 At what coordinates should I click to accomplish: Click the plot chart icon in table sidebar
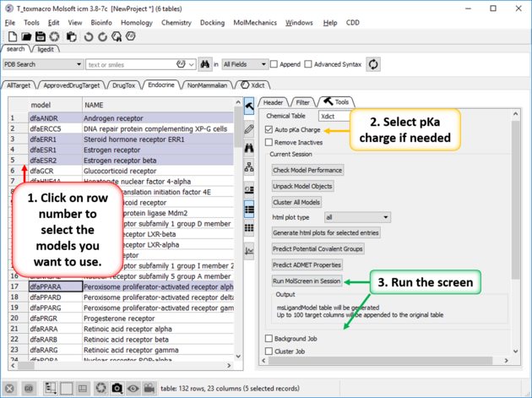248,251
